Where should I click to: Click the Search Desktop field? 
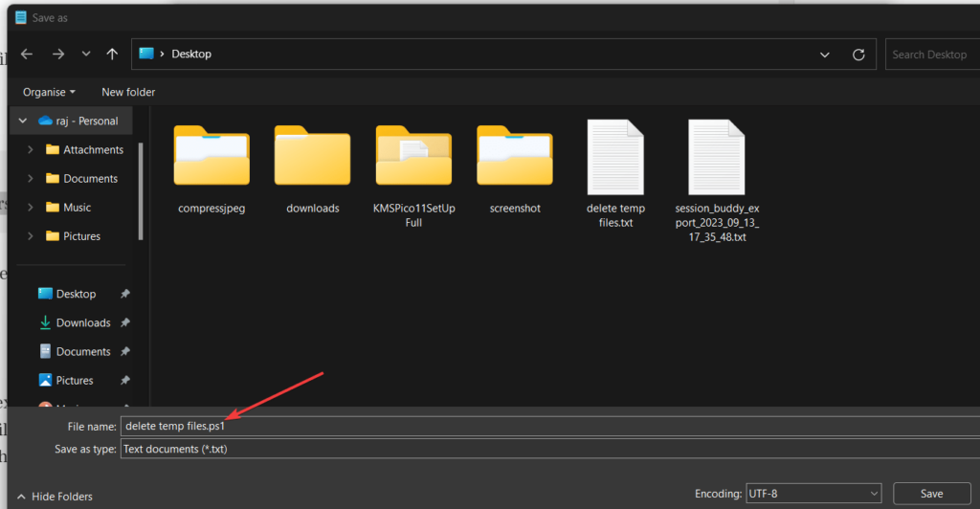932,55
